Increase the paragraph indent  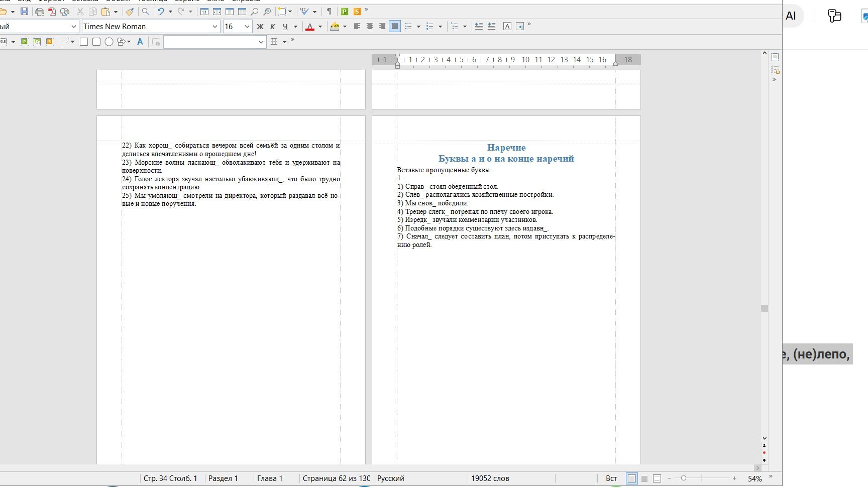491,27
